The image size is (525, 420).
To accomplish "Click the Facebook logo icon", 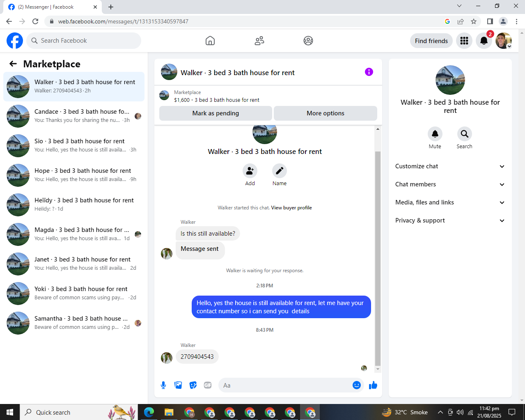I will coord(15,41).
